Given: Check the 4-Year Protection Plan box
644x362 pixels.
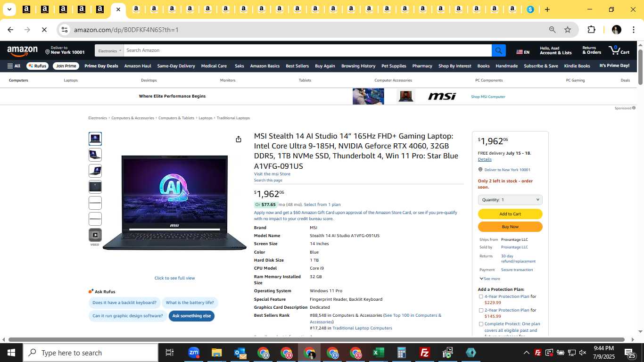Looking at the screenshot, I should pos(481,296).
